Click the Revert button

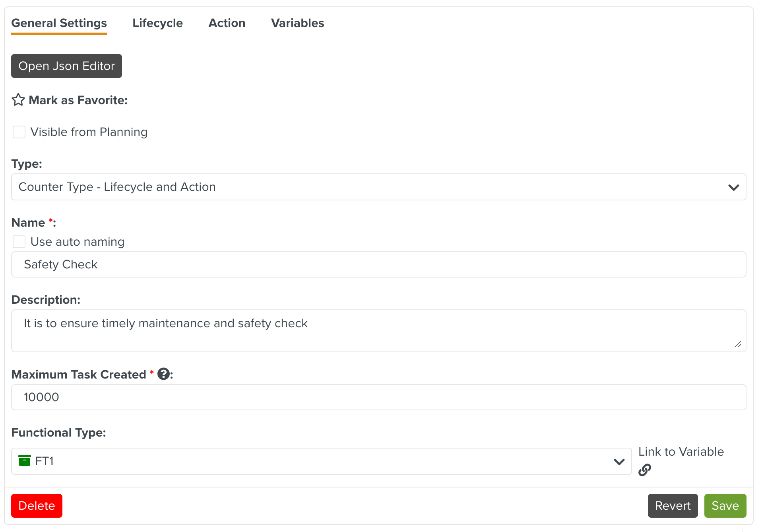point(673,506)
